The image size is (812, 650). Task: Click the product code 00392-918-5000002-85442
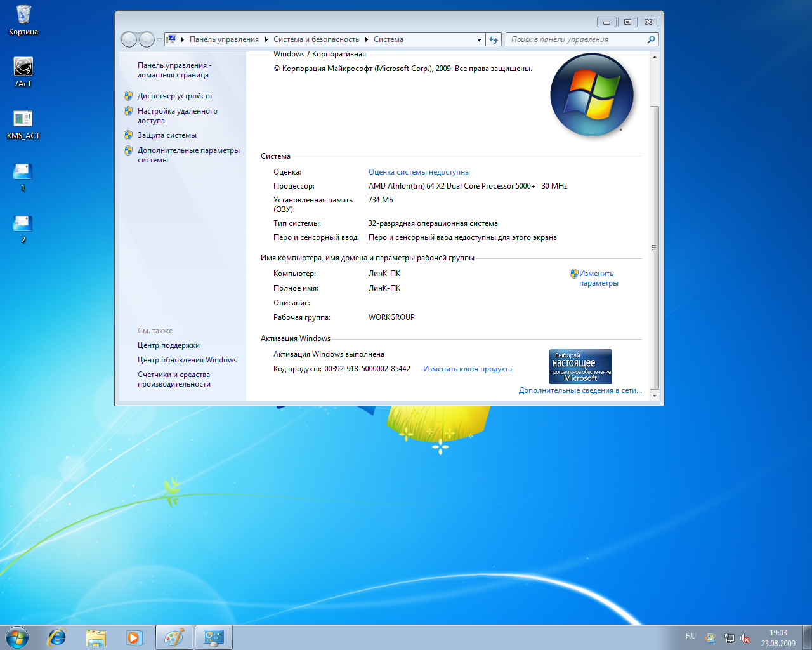click(x=367, y=369)
